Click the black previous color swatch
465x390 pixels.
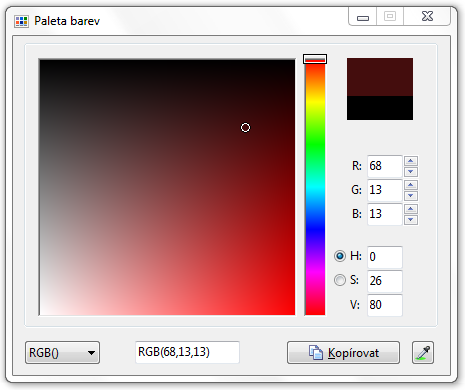tap(380, 108)
